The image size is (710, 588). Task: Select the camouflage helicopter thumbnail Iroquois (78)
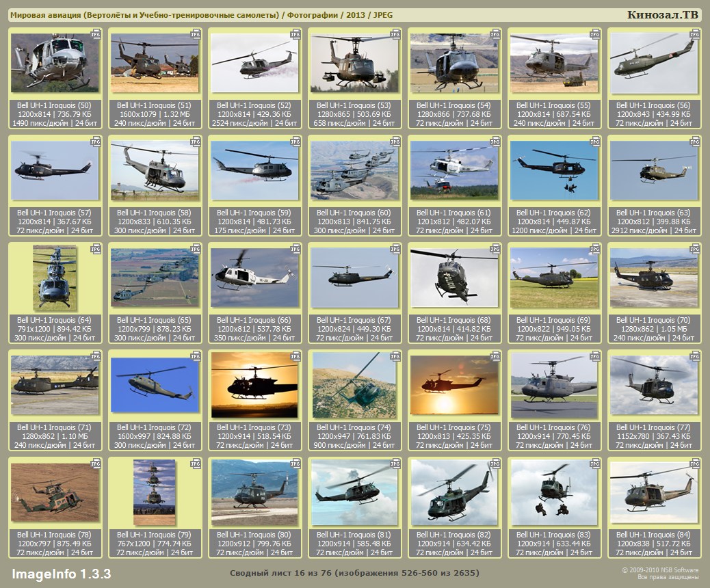55,492
